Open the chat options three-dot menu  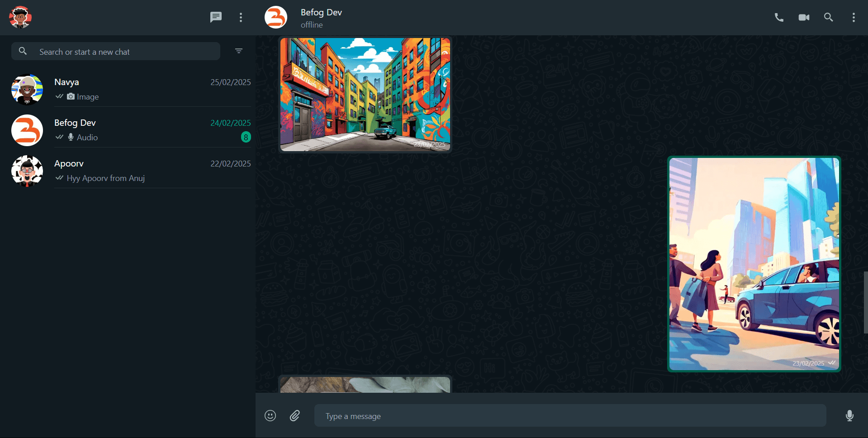(x=854, y=18)
